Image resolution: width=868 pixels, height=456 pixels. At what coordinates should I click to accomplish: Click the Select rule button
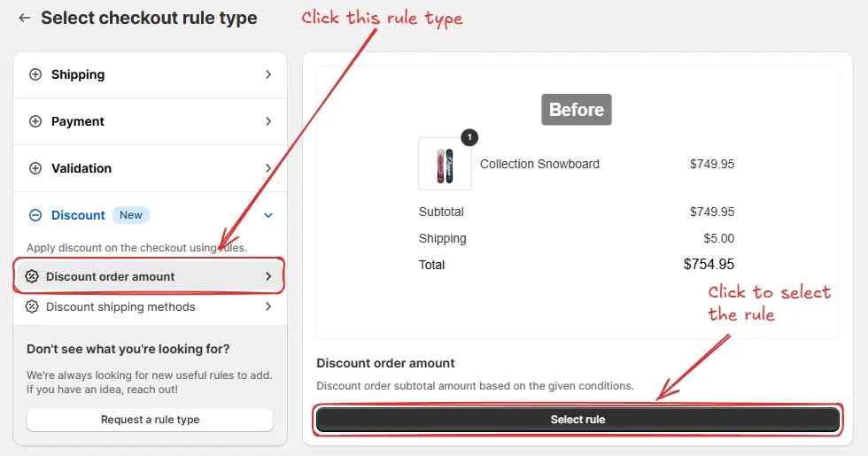click(577, 420)
